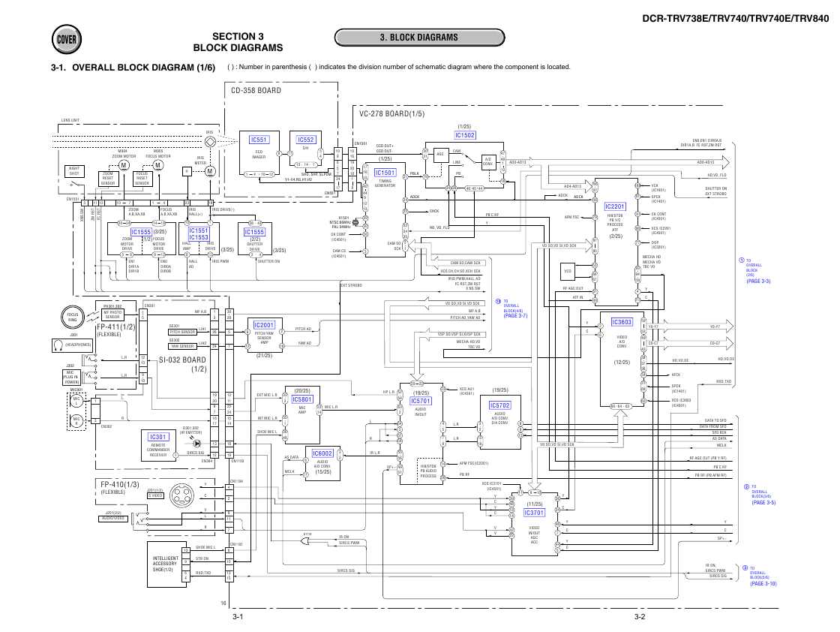Click the DCR-TRV738E/TRV740 model header
Image resolution: width=840 pixels, height=632 pixels.
[736, 19]
